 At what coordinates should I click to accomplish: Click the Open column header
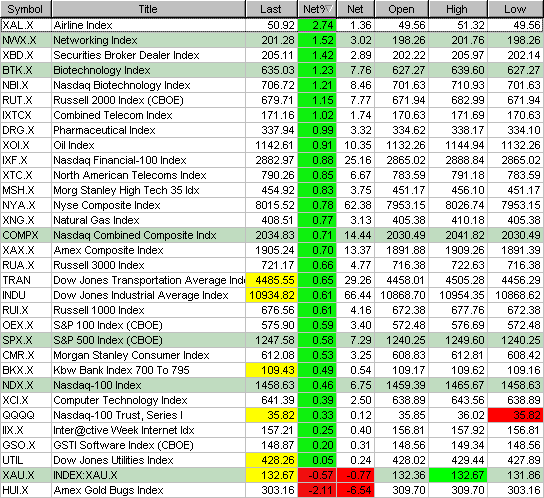coord(401,9)
